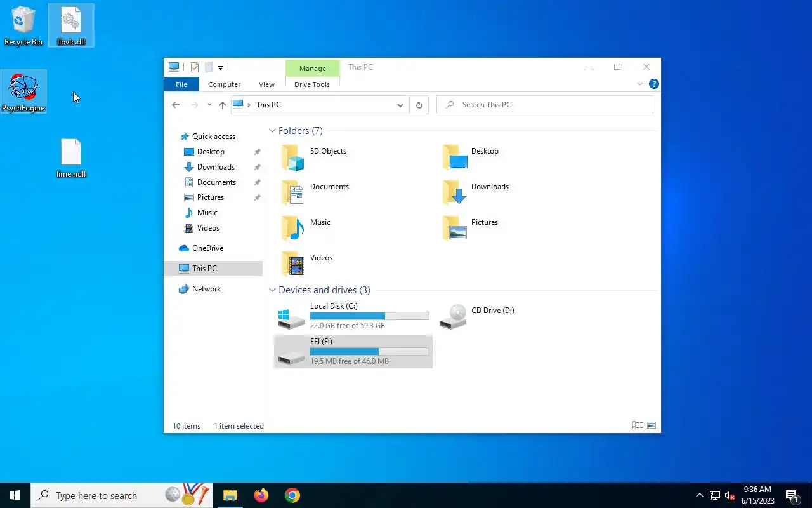Screen dimensions: 812x508
Task: Switch to details view in status bar
Action: [638, 425]
